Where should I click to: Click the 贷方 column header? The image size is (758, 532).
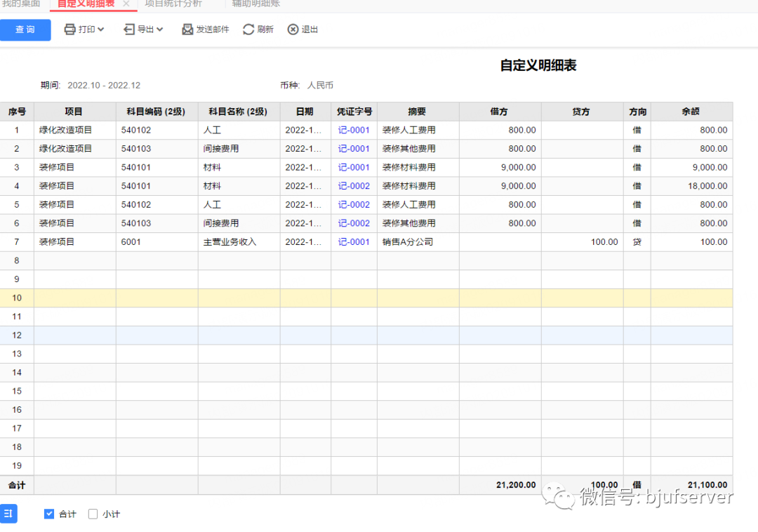[583, 112]
